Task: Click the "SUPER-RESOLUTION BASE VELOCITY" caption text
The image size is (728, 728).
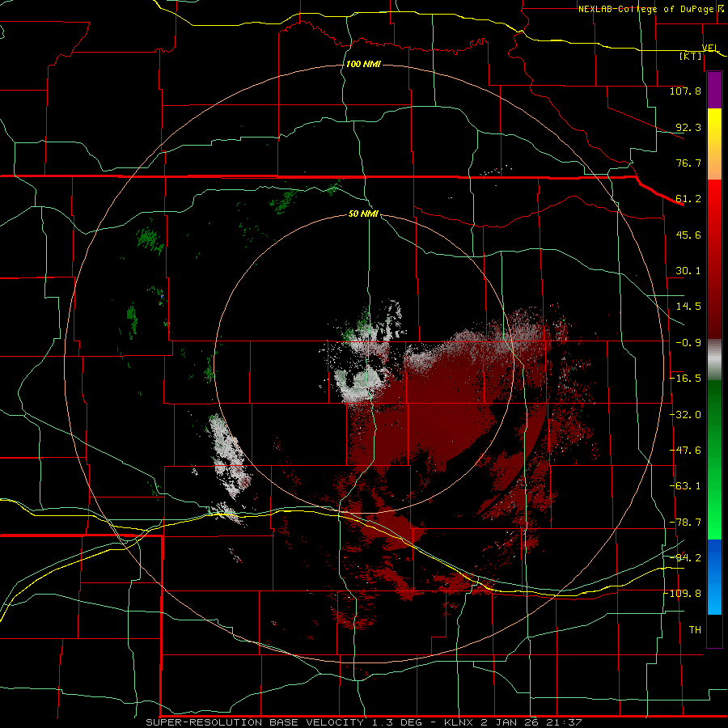Action: (255, 722)
